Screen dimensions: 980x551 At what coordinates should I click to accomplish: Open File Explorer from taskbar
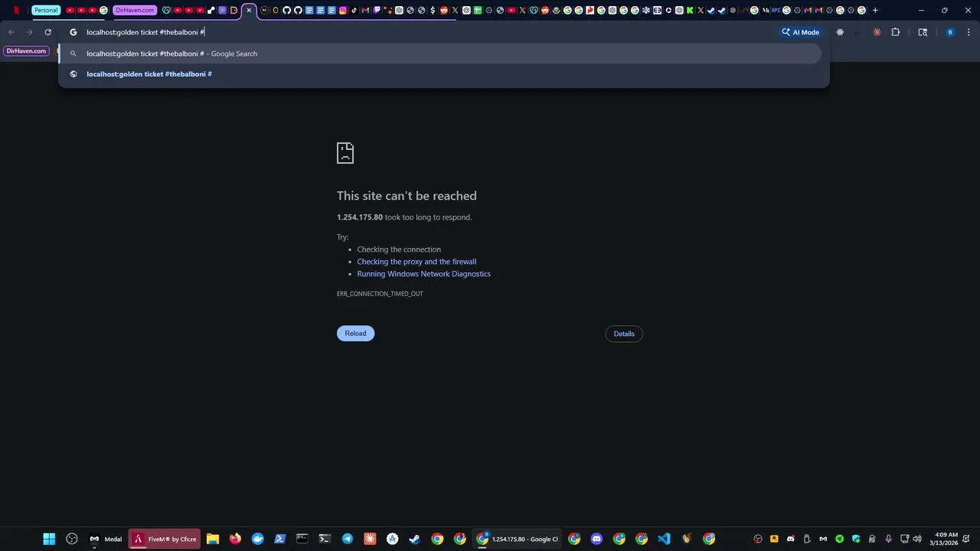click(x=213, y=539)
